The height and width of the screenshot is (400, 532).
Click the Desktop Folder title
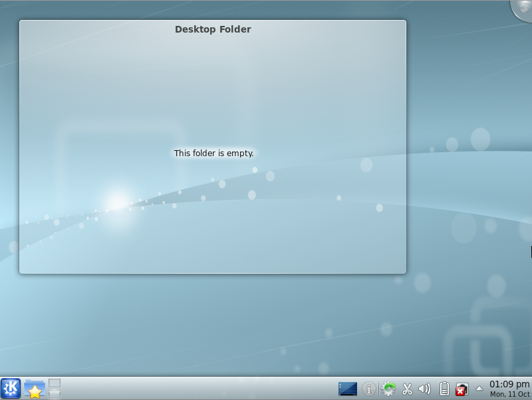pos(213,29)
